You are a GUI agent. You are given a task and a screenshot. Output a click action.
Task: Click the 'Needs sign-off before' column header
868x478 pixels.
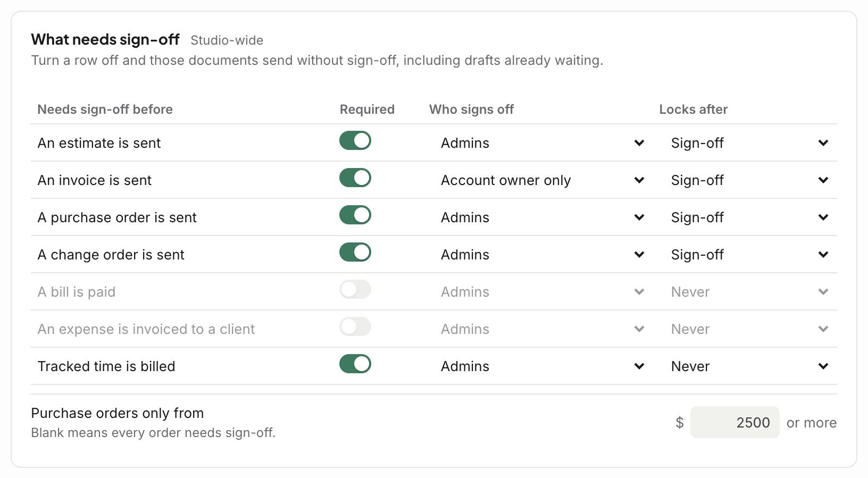[105, 110]
